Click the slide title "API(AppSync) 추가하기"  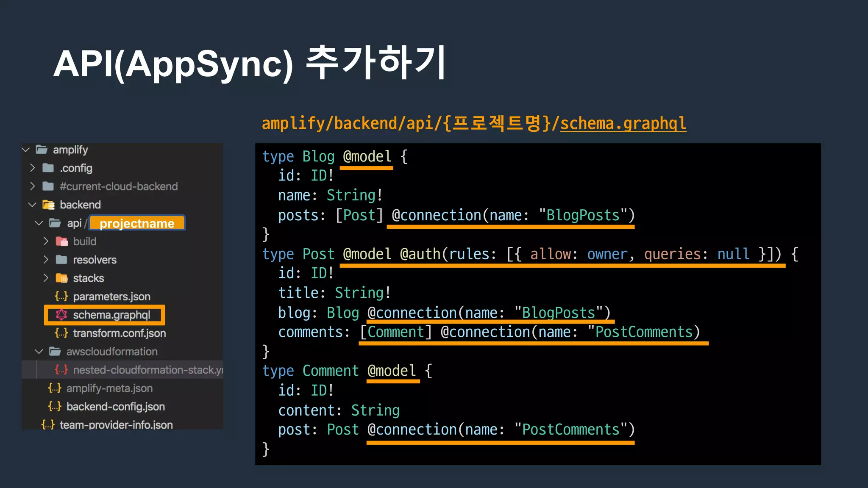point(249,64)
